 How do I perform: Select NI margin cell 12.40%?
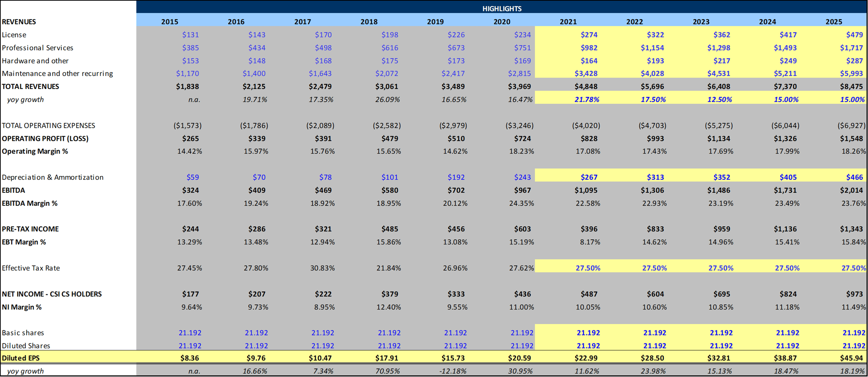389,307
